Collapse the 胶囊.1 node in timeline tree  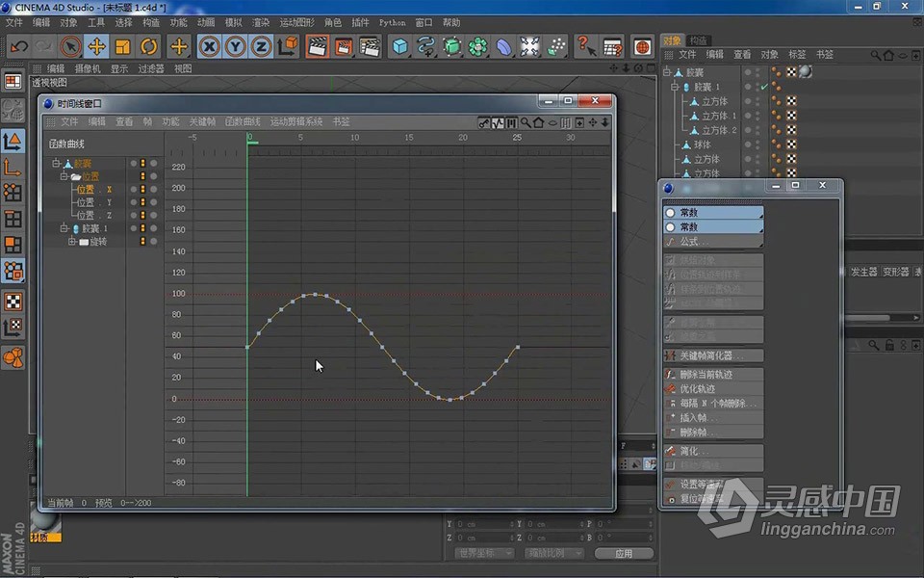click(x=64, y=227)
